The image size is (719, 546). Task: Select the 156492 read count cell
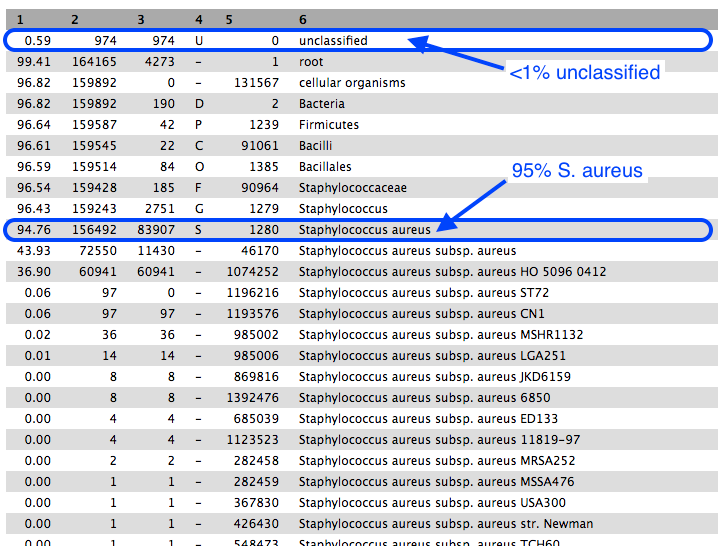(94, 230)
